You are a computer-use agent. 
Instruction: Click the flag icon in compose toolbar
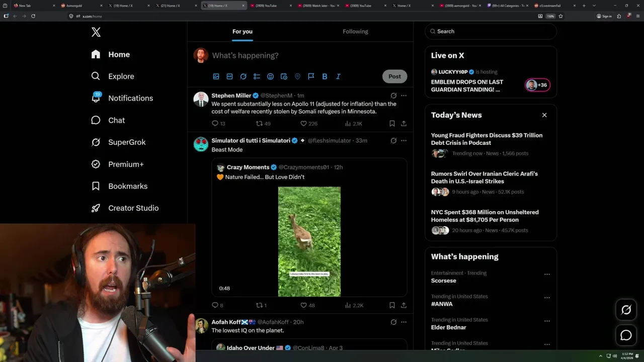[x=311, y=76]
